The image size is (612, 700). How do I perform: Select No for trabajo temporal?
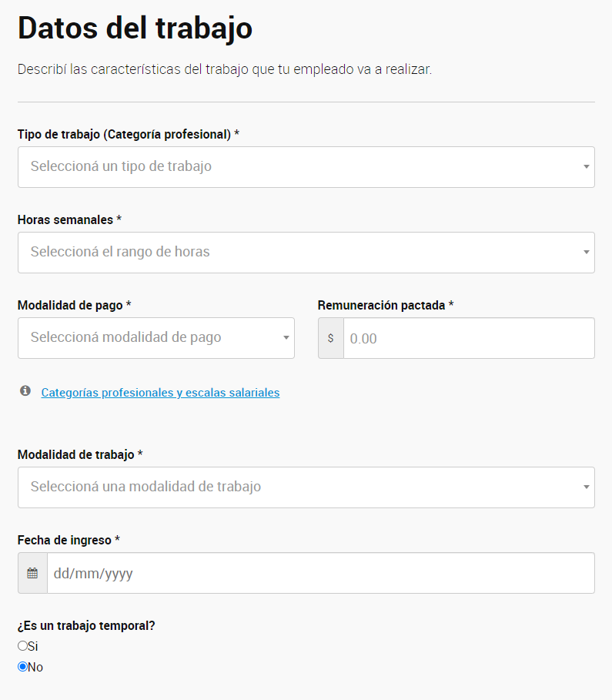[x=23, y=667]
